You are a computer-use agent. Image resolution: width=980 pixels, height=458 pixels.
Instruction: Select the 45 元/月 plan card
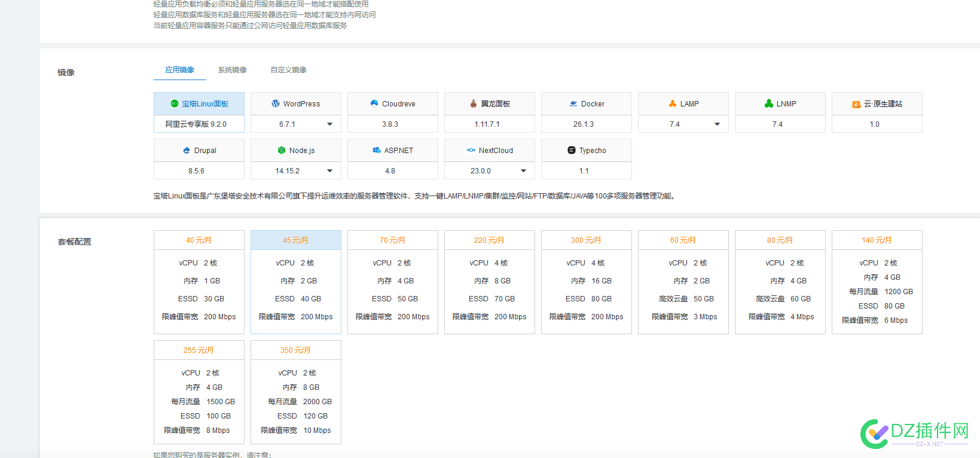pos(296,282)
